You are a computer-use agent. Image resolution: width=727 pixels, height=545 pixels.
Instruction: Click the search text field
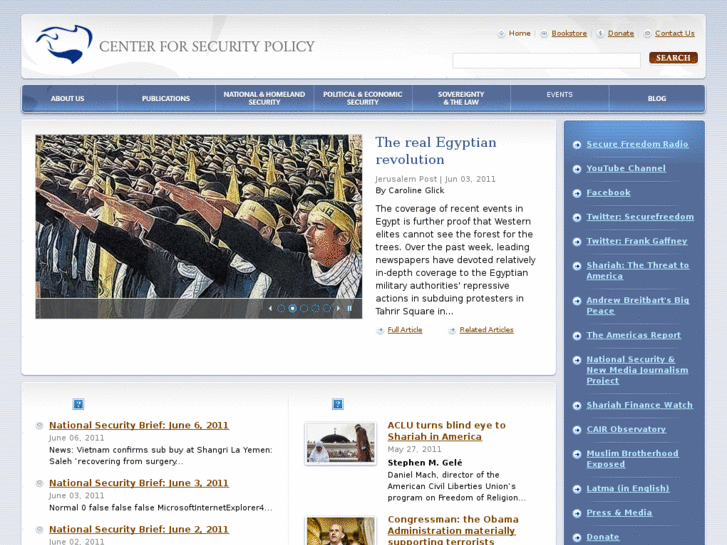click(546, 61)
